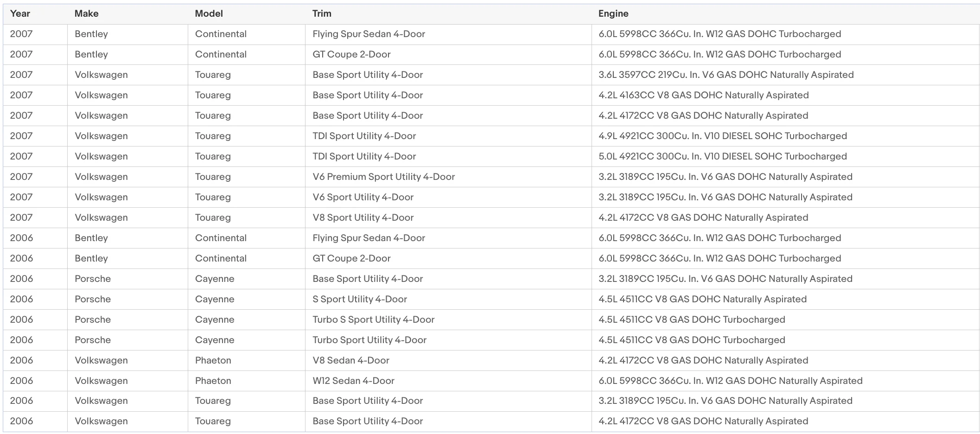Click the Engine column header
The image size is (980, 434).
coord(613,13)
